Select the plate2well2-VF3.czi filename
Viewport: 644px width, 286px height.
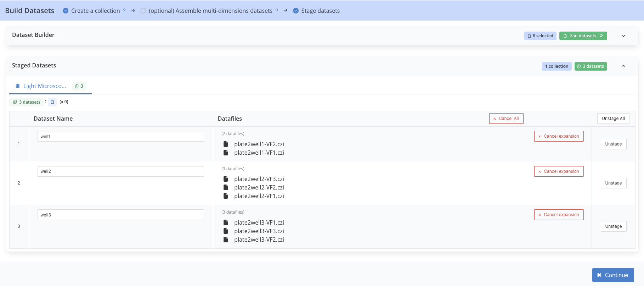[259, 179]
